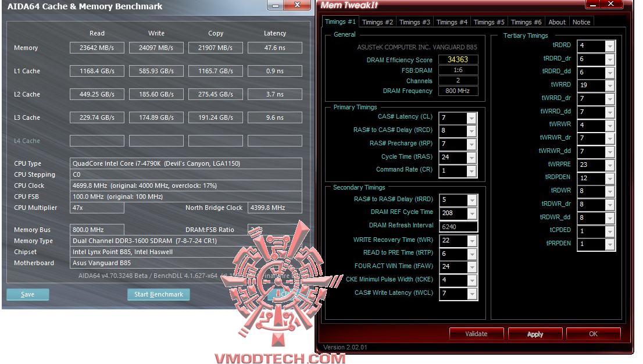Close the AIDA64 Cache & Memory Benchmark window
The width and height of the screenshot is (643, 364).
point(297,5)
